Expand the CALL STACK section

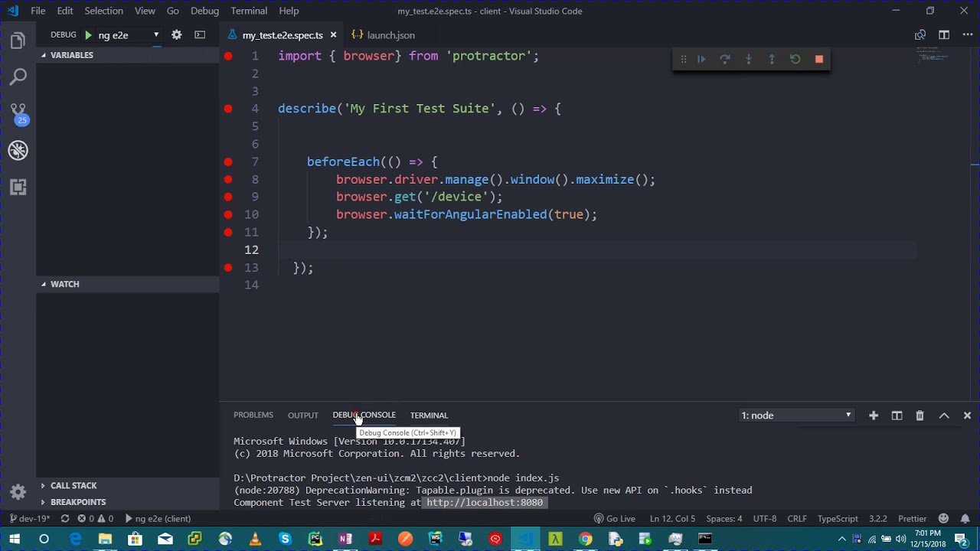tap(127, 485)
